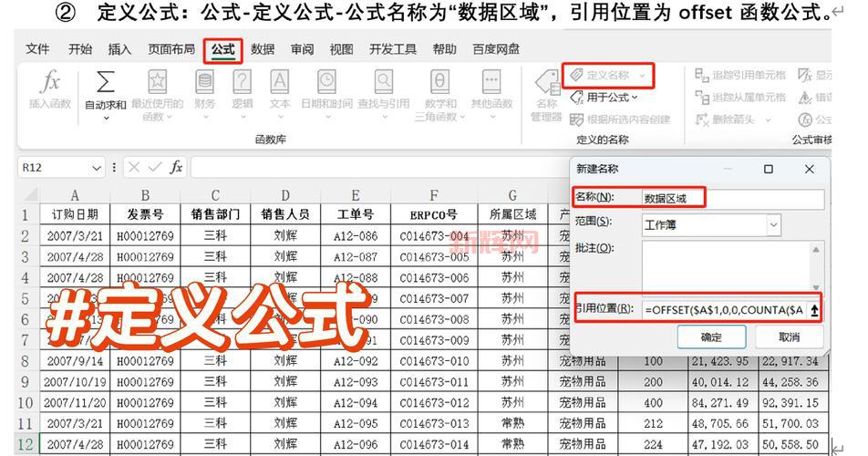
Task: Click cell containing A12-096
Action: coord(356,444)
